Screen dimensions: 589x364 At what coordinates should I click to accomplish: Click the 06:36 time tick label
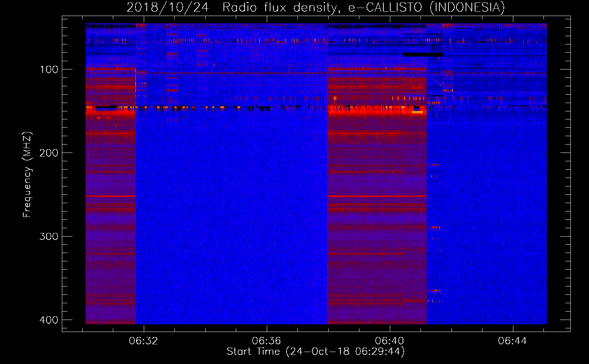pos(266,341)
